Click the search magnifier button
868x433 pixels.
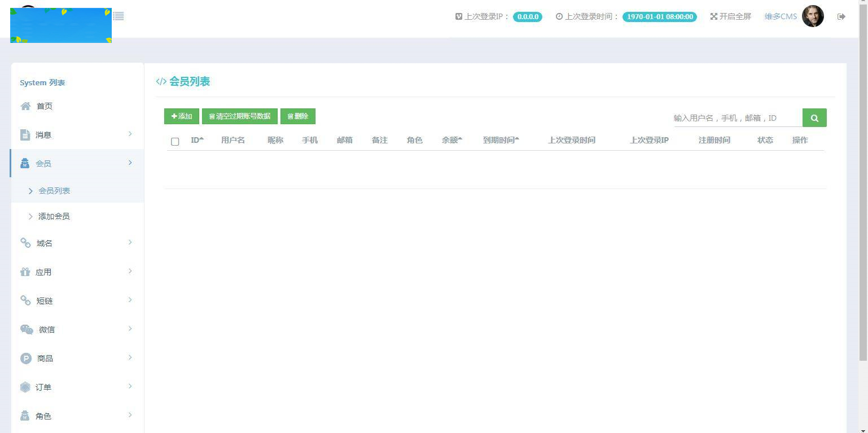(814, 118)
